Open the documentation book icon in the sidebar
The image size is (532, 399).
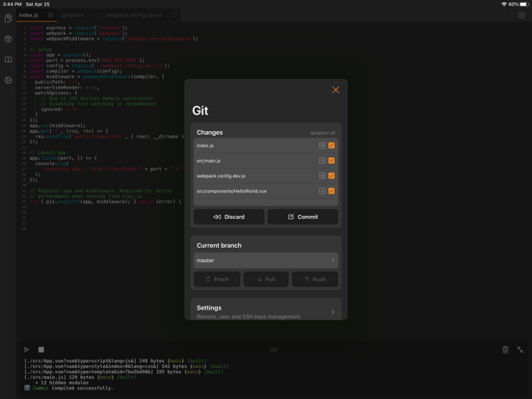click(x=8, y=60)
